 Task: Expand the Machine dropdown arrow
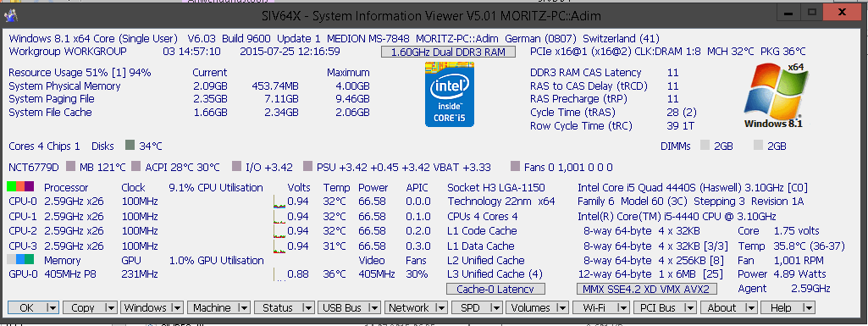point(245,307)
